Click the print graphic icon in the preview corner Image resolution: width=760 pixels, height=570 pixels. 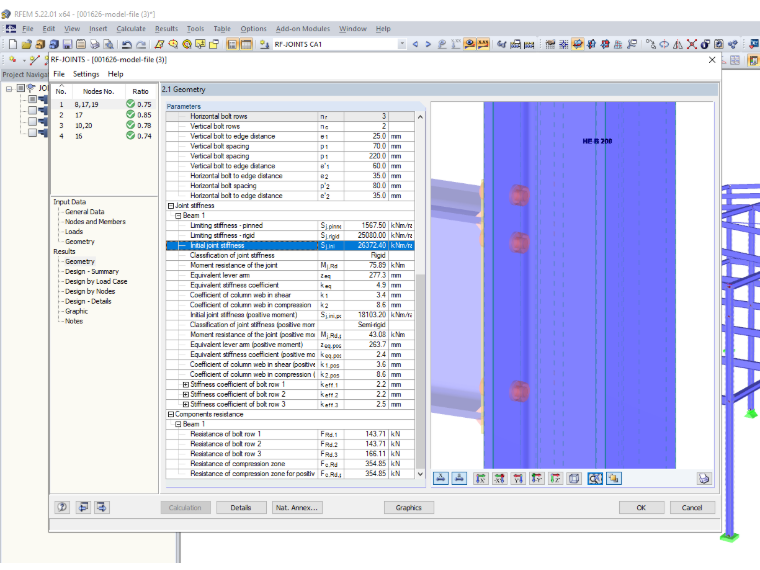pyautogui.click(x=704, y=479)
